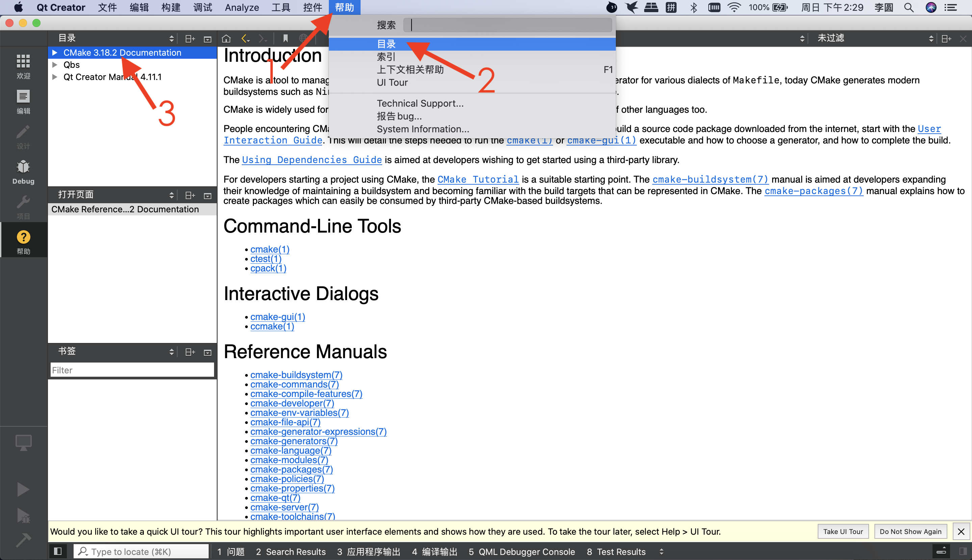Toggle the left sidebar visibility button
Screen dimensions: 972x560
click(x=58, y=552)
